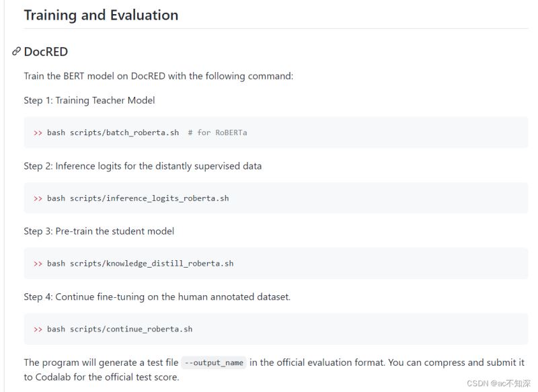The image size is (538, 392).
Task: Click the DocRED section heading
Action: coord(46,52)
